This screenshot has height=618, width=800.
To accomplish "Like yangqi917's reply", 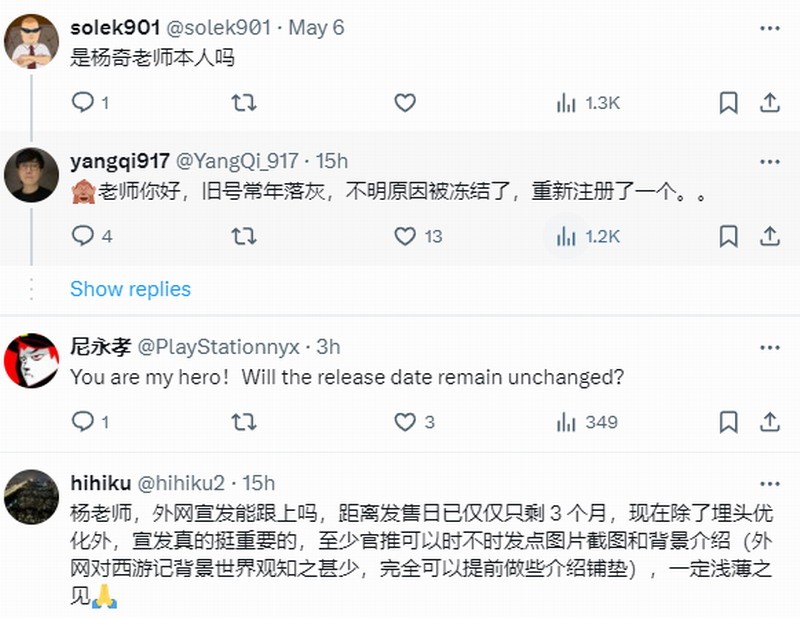I will tap(404, 236).
